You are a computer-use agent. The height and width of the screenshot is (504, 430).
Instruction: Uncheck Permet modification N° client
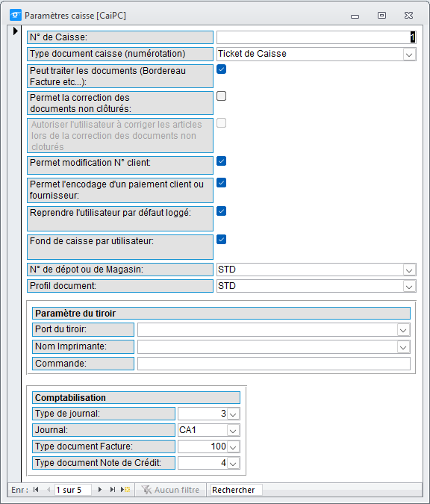point(222,161)
